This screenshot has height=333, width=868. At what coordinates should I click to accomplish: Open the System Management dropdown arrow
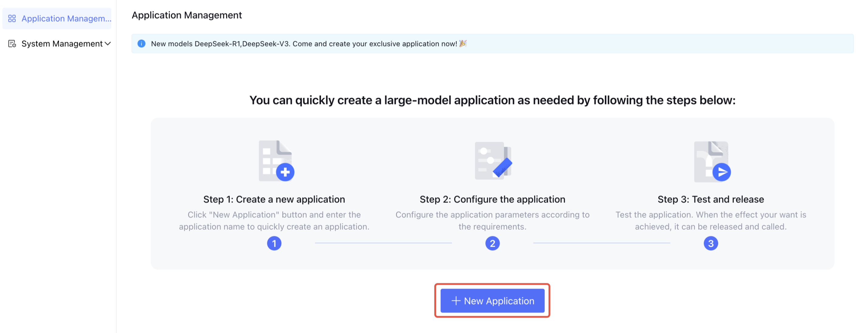point(108,43)
